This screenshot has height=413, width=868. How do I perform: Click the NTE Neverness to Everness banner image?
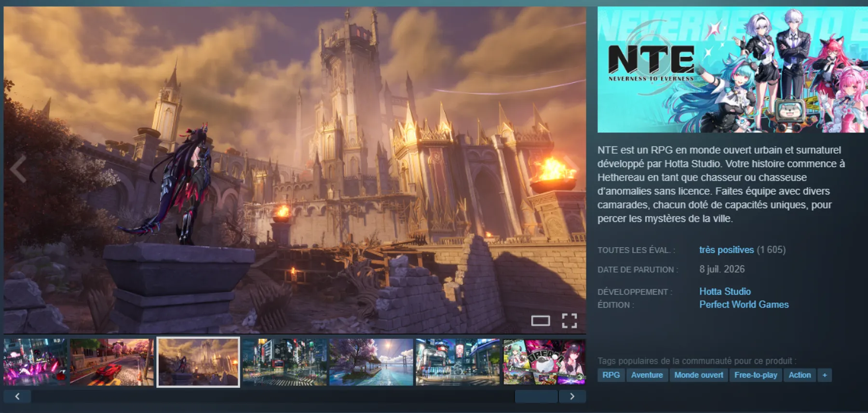coord(732,69)
